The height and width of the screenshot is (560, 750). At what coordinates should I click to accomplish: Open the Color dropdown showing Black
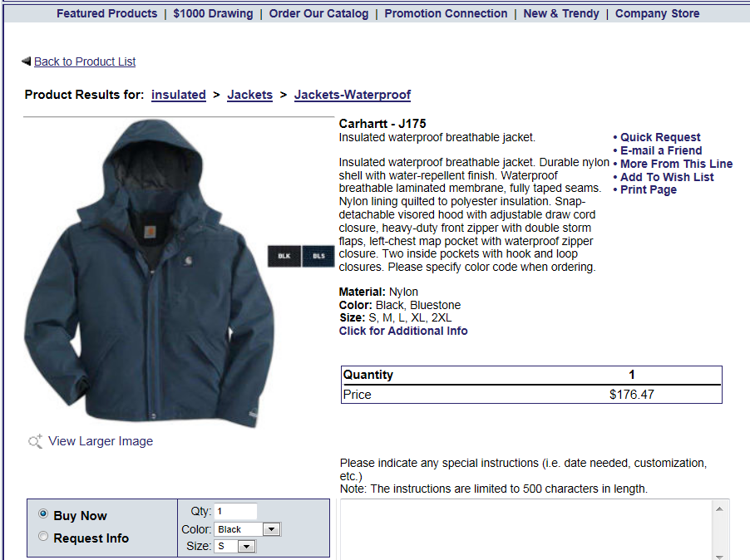(x=248, y=529)
